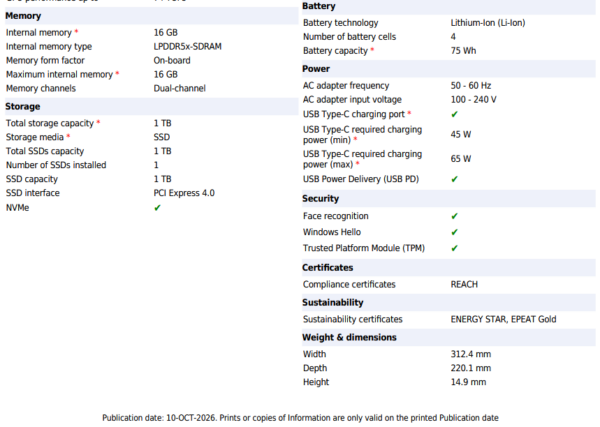Click the PCI Express 4.0 value
Viewport: 600px width, 427px height.
pyautogui.click(x=184, y=193)
